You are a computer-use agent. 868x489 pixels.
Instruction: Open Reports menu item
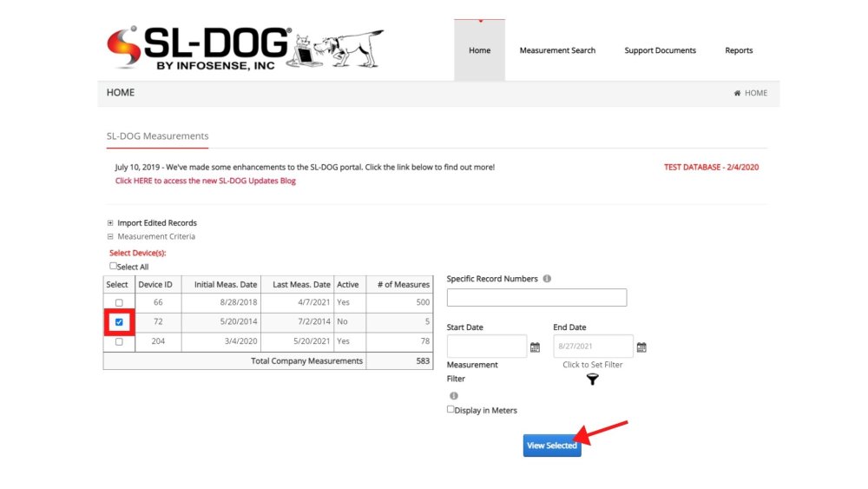point(739,50)
